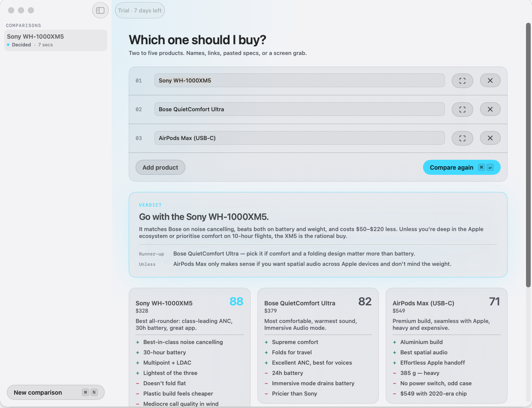Click the $328 price text

click(142, 311)
